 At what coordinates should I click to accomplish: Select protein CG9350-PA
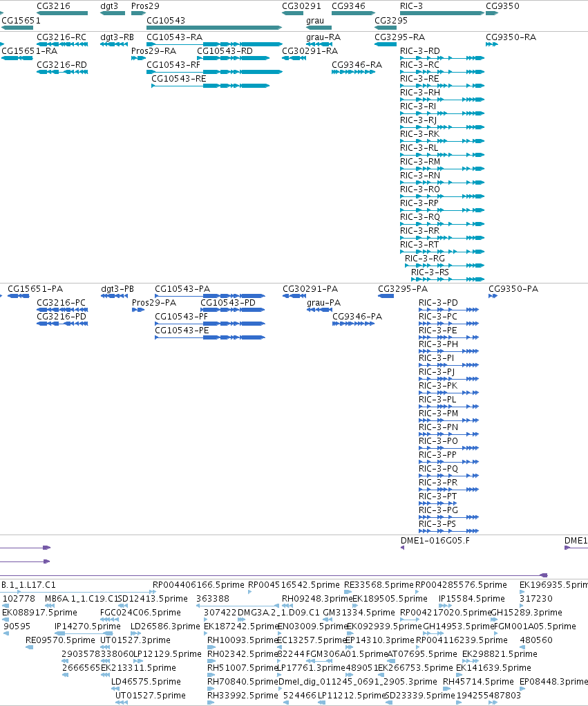click(514, 289)
